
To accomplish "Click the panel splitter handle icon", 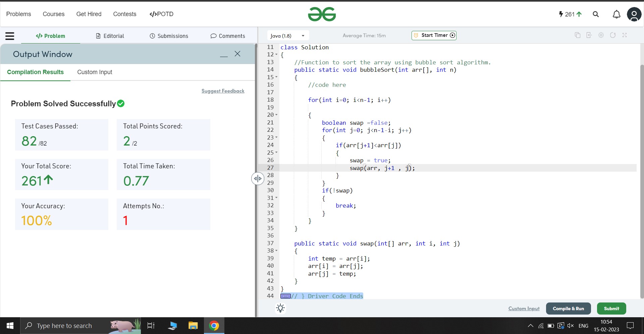I will (258, 178).
